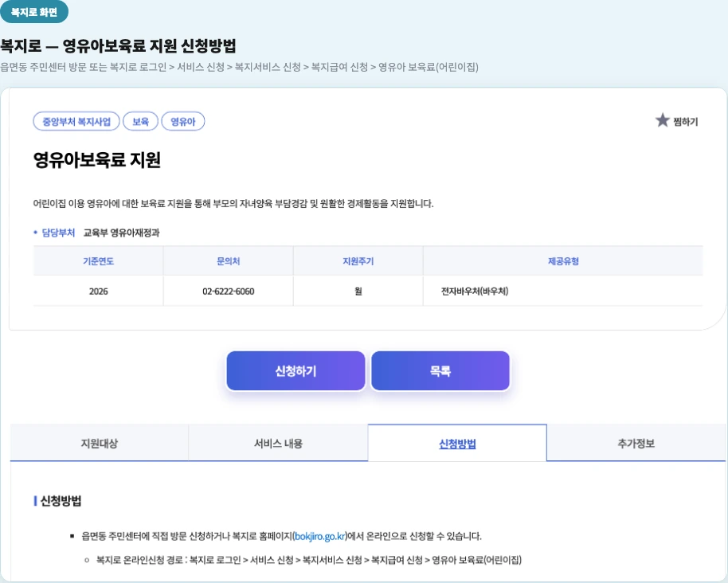
Task: Switch to the 서비스 내용 tab
Action: pyautogui.click(x=278, y=444)
